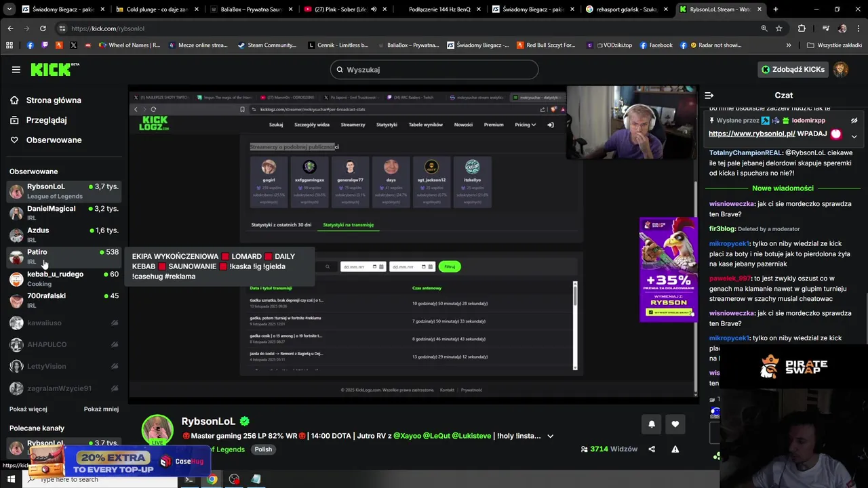Image resolution: width=868 pixels, height=488 pixels.
Task: Jump to Nowe wiadomości in chat
Action: tap(783, 188)
